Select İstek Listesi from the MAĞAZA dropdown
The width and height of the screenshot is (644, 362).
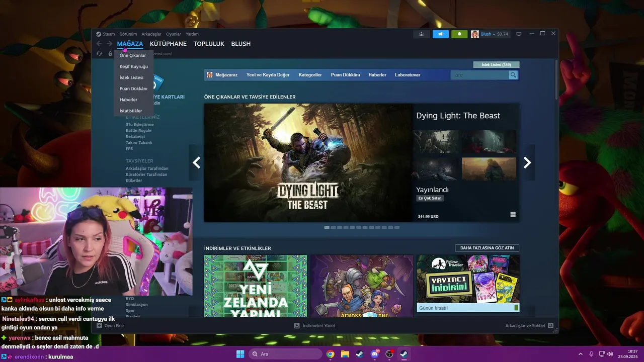(132, 77)
